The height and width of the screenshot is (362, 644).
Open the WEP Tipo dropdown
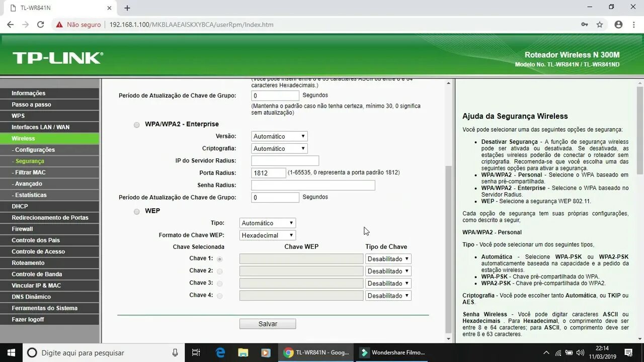tap(268, 223)
